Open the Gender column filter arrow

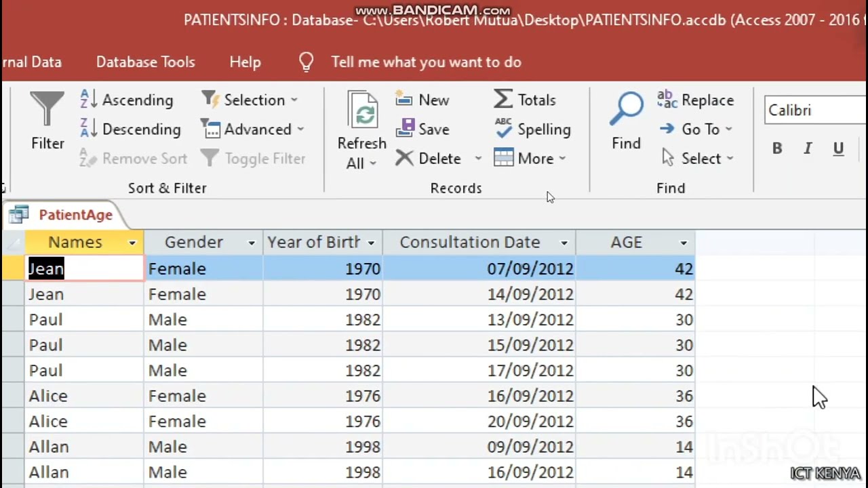[252, 243]
